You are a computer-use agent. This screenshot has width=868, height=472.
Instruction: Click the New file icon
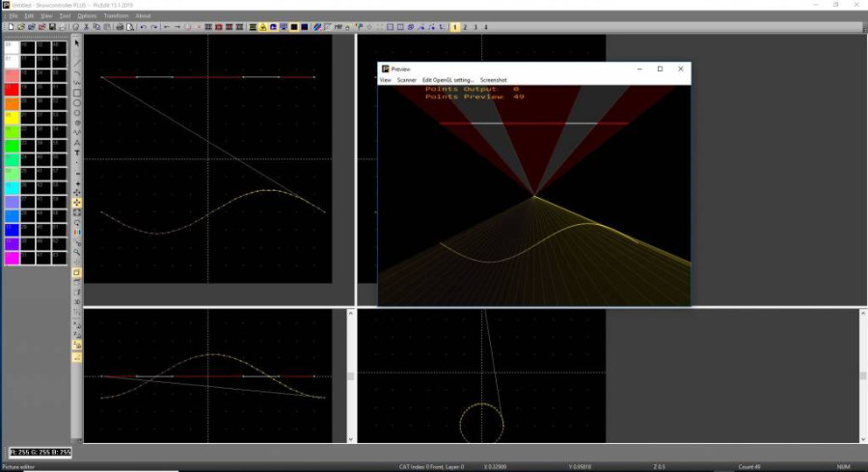[x=10, y=27]
